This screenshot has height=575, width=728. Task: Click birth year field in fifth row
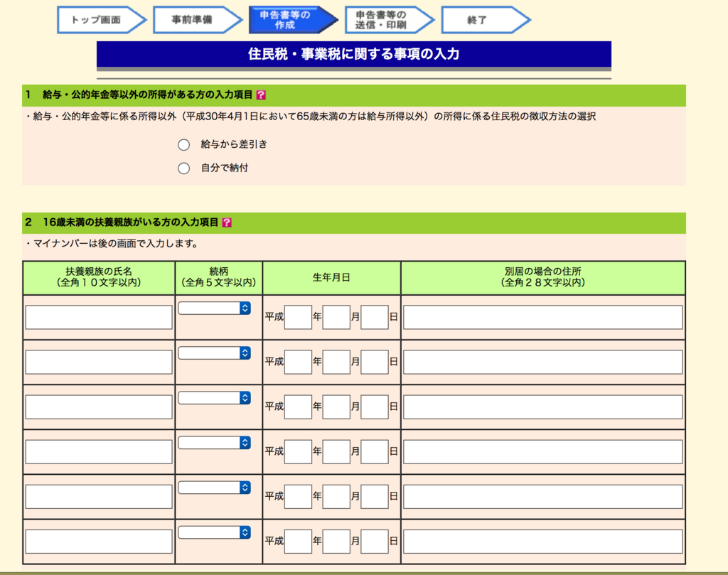(x=298, y=497)
